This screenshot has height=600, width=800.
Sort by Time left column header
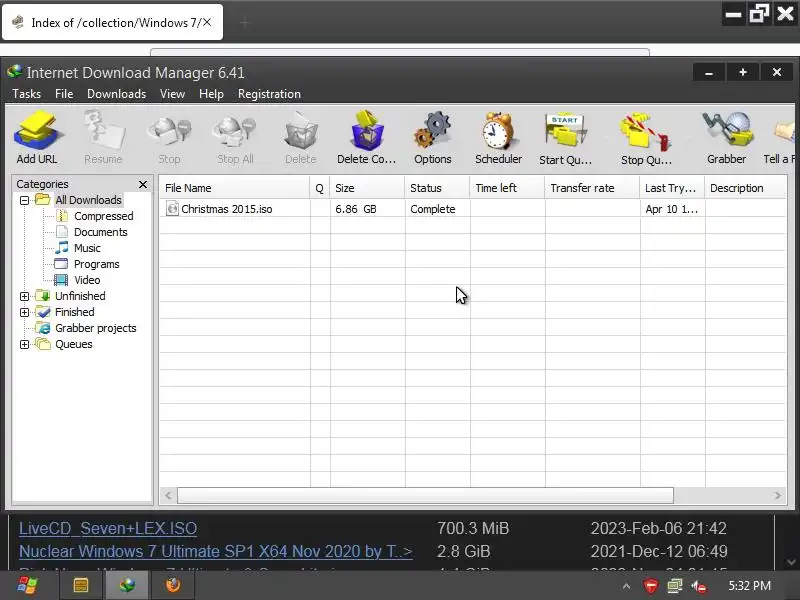tap(507, 188)
